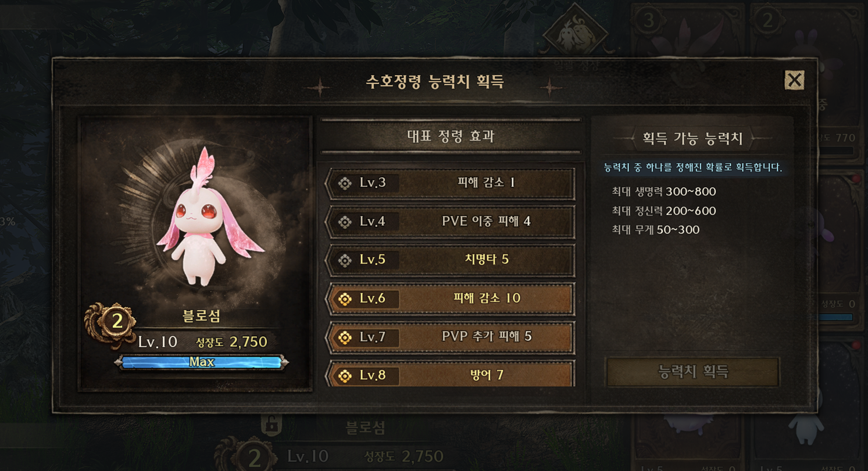868x471 pixels.
Task: Select the 치명타 5 effect row
Action: (451, 260)
